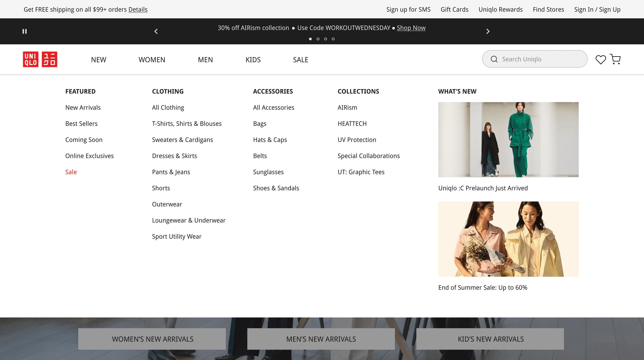Open the WOMEN navigation menu
Viewport: 644px width, 360px height.
click(152, 60)
